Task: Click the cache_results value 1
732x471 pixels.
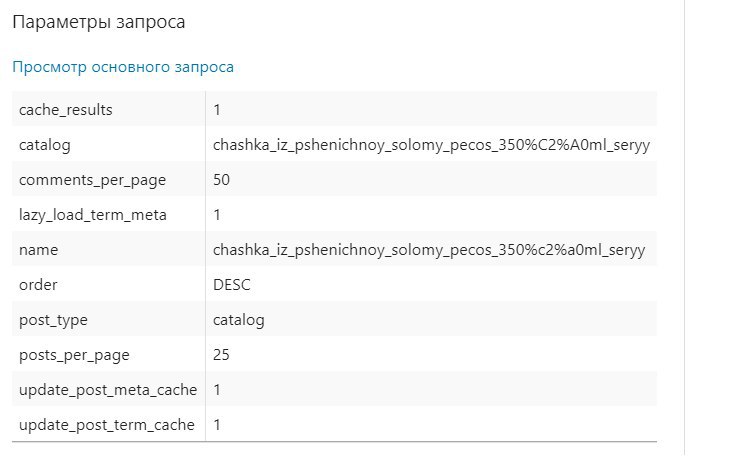Action: (217, 110)
